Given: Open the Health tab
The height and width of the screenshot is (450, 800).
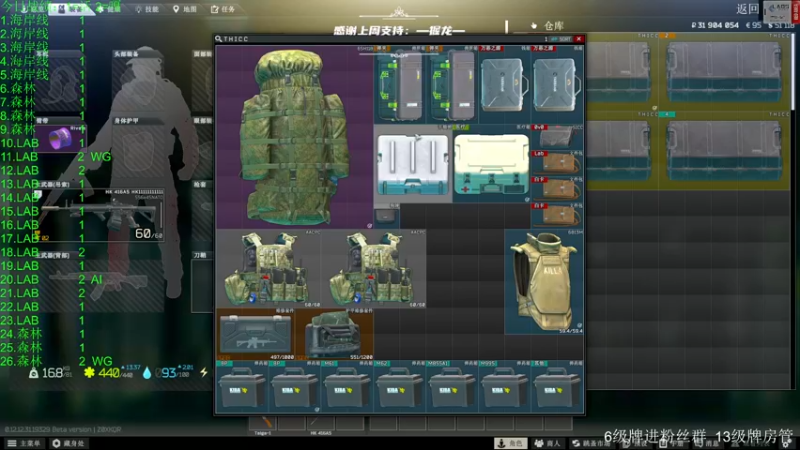Looking at the screenshot, I should click(x=109, y=9).
